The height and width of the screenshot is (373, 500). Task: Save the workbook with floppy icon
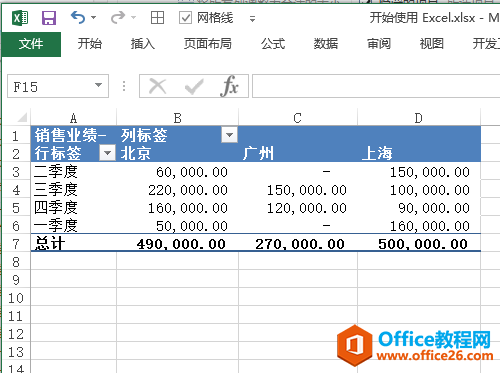[49, 18]
